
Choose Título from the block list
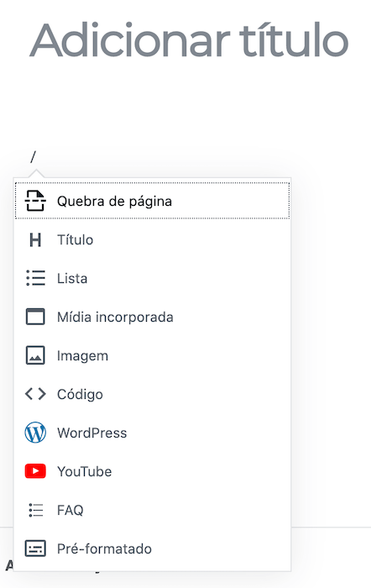point(75,240)
